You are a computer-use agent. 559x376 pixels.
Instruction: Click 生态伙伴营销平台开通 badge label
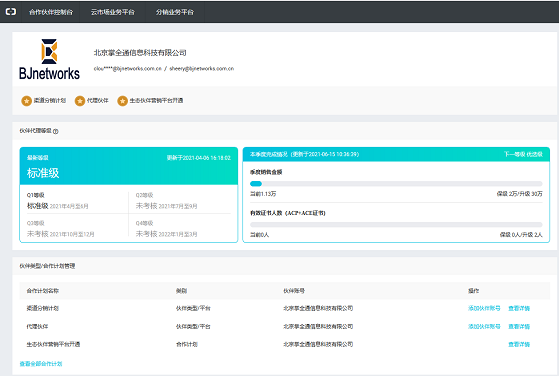click(x=156, y=101)
